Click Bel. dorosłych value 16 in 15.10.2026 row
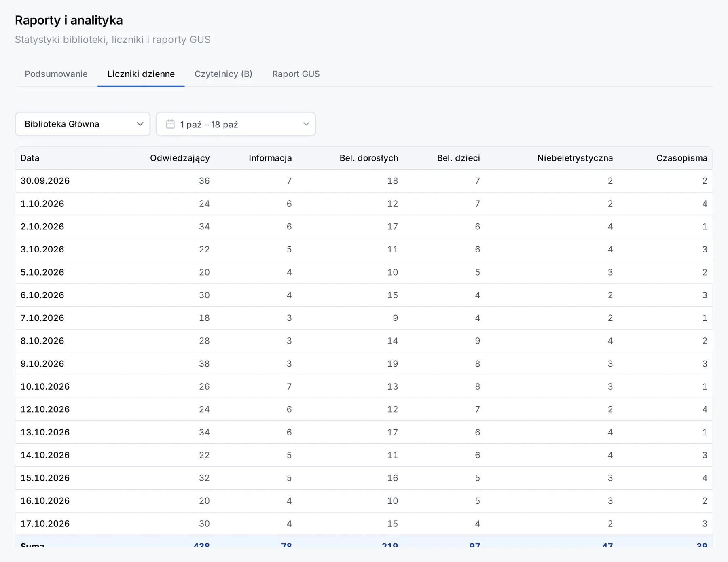The width and height of the screenshot is (728, 562). (393, 478)
